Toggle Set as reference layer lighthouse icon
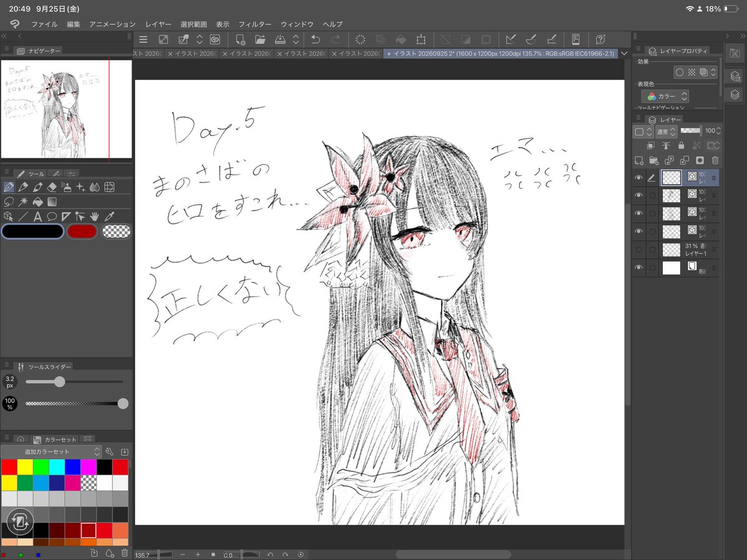 tap(666, 145)
